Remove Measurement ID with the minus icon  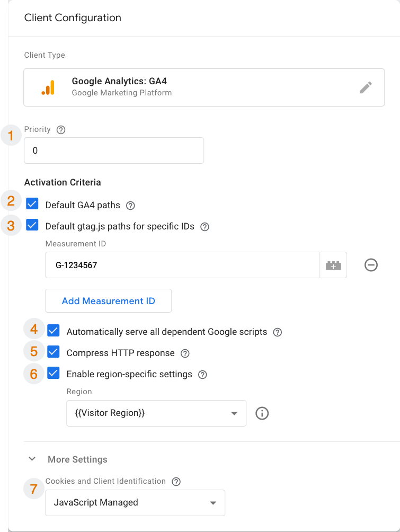[371, 265]
